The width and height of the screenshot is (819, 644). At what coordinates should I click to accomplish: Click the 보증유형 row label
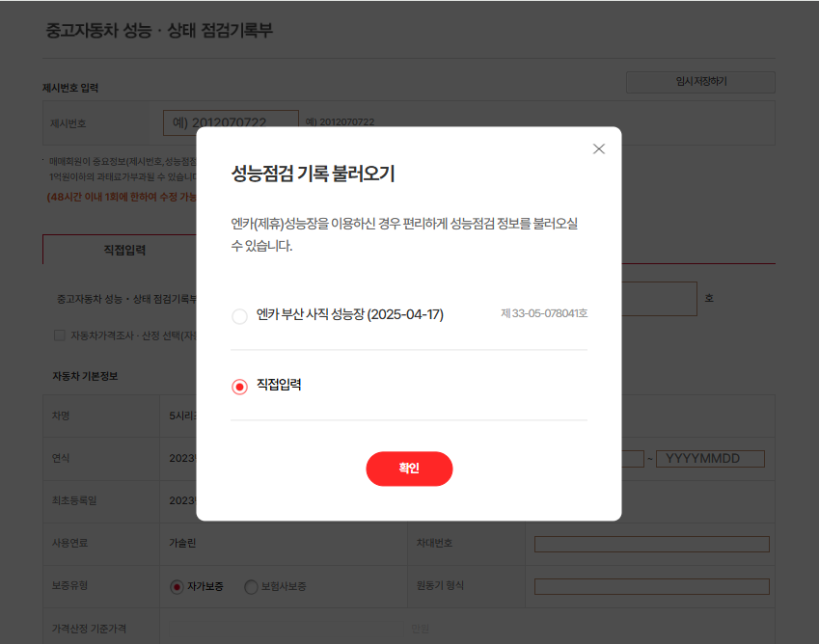69,585
